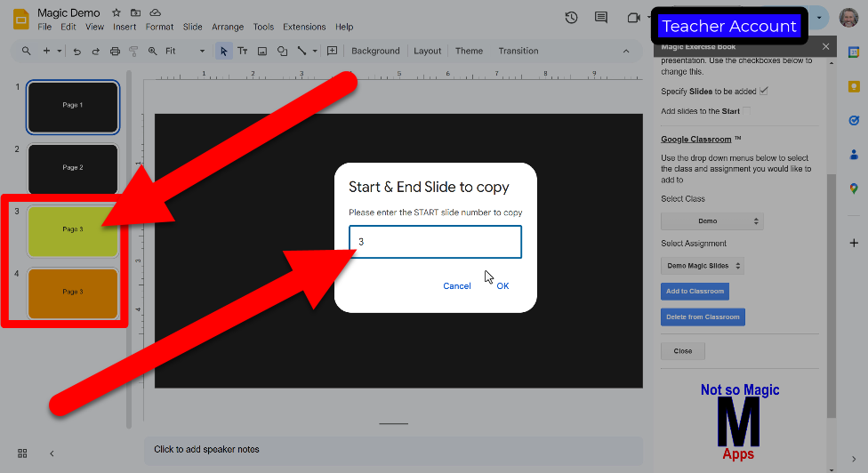Toggle Add slides to the Start checkbox

746,110
